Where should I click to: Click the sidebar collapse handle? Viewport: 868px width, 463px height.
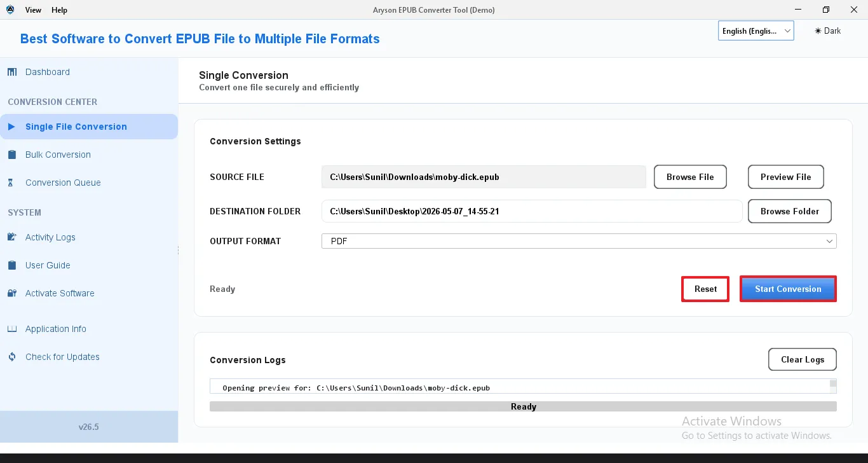click(x=179, y=251)
